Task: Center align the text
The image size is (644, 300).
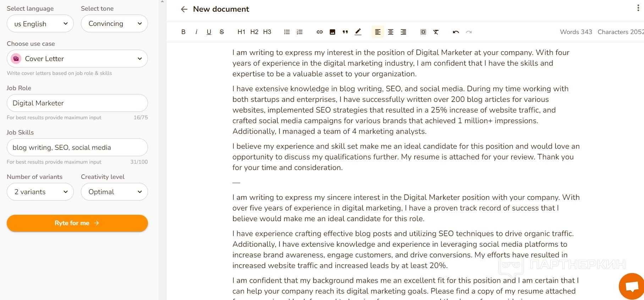Action: coord(391,32)
